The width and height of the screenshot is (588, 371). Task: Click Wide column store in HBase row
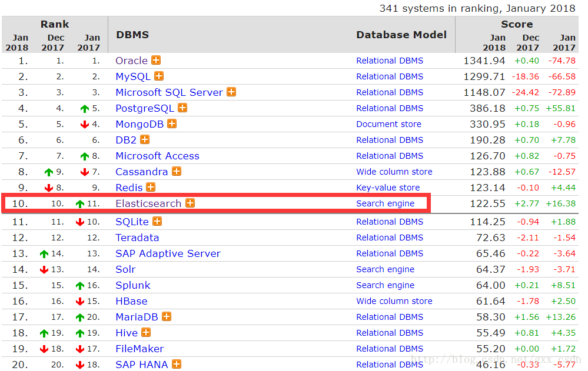click(394, 301)
